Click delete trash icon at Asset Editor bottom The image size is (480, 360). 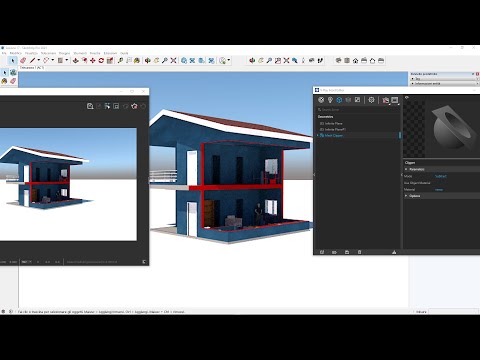[x=359, y=252]
